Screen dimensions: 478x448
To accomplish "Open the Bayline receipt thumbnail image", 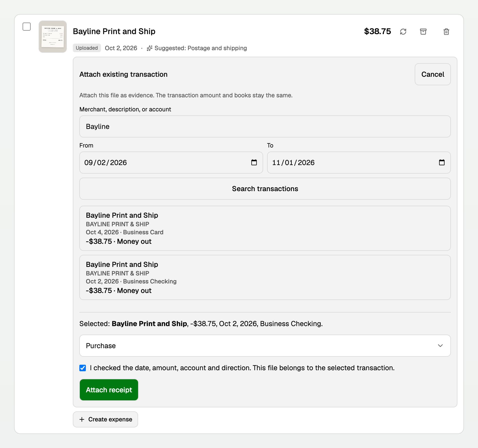I will click(53, 37).
